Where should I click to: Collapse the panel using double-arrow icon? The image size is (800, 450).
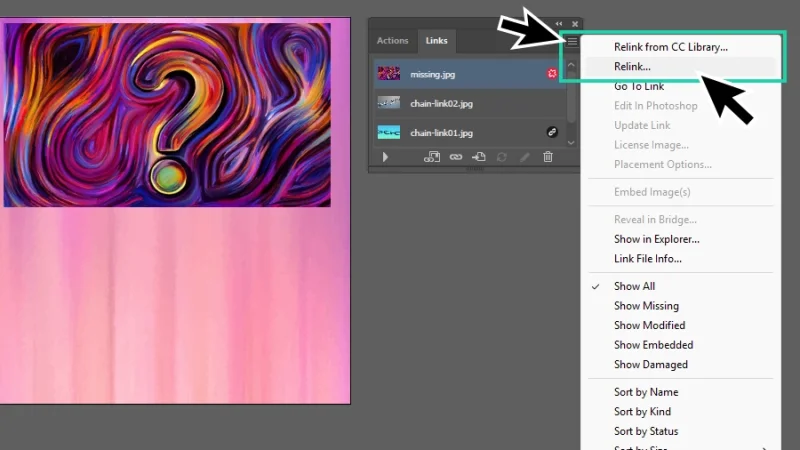(x=559, y=24)
